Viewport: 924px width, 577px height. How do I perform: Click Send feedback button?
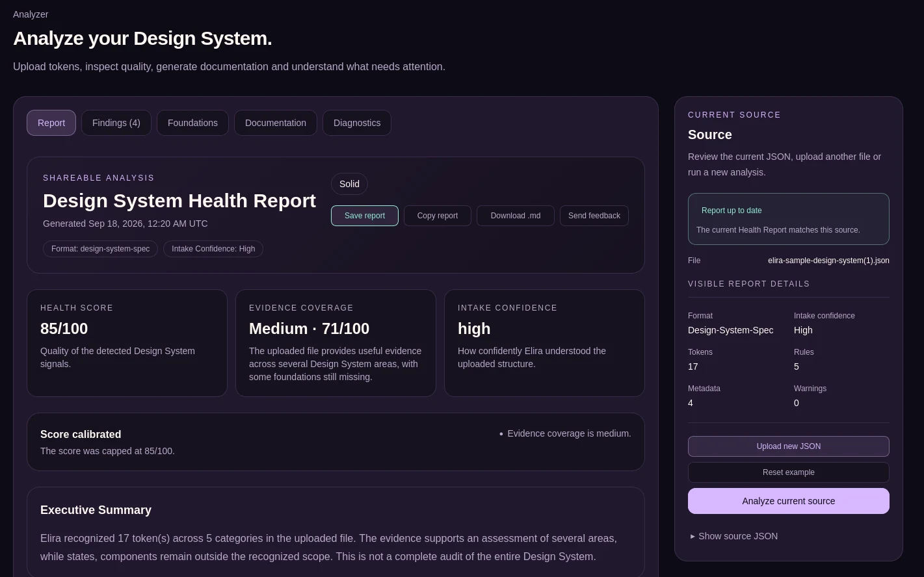pos(594,216)
